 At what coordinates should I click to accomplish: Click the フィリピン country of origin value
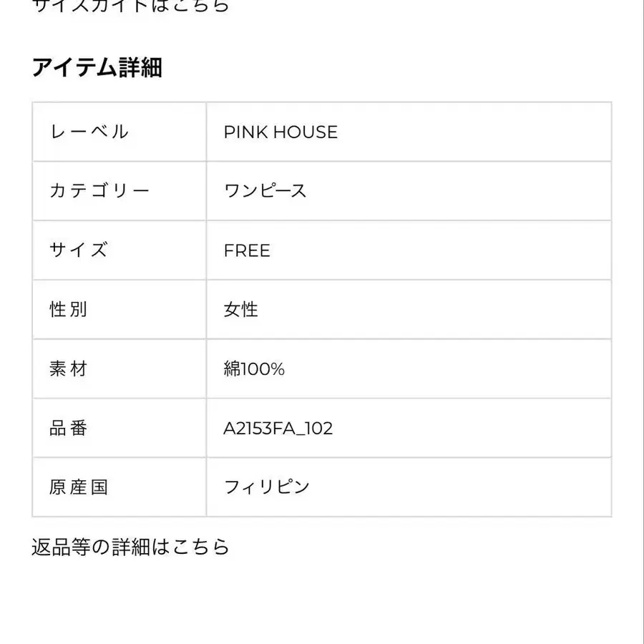[267, 488]
